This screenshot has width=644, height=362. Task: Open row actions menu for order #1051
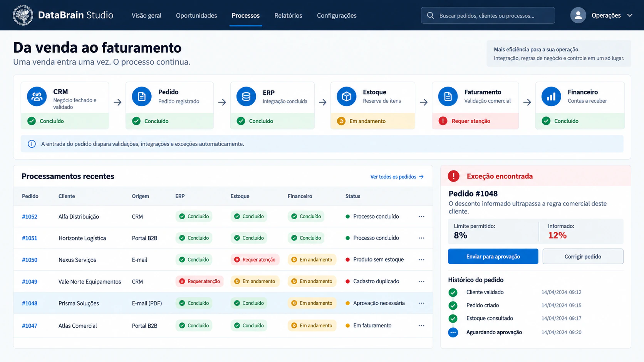click(x=421, y=238)
